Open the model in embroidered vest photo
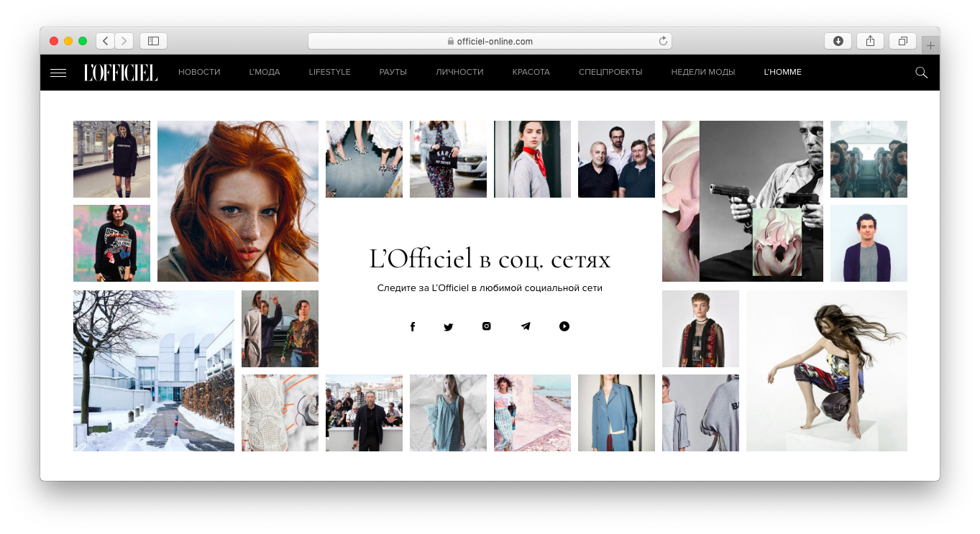Image resolution: width=980 pixels, height=534 pixels. tap(700, 328)
